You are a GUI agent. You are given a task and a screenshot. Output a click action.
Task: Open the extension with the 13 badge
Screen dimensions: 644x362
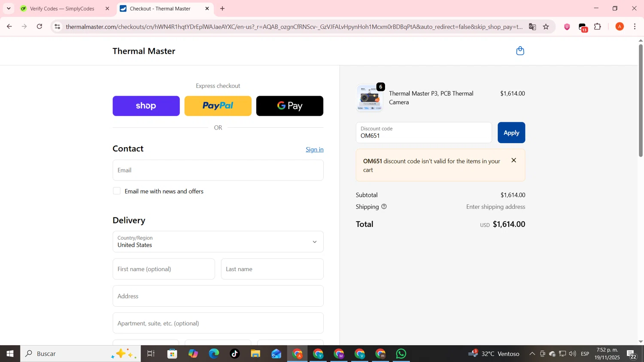click(583, 27)
